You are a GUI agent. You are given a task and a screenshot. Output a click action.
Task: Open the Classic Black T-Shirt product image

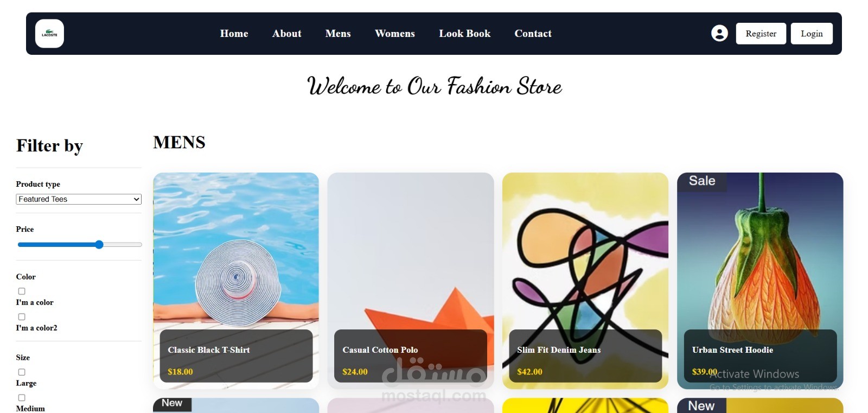click(x=236, y=281)
